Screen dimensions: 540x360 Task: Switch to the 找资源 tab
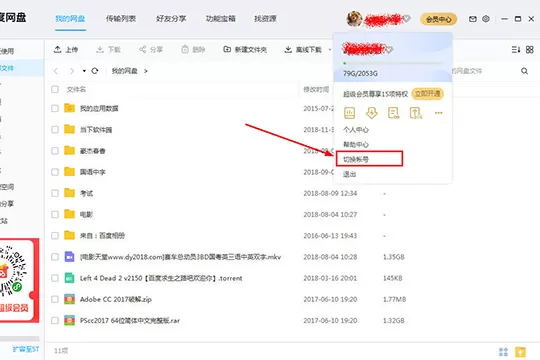pos(265,19)
